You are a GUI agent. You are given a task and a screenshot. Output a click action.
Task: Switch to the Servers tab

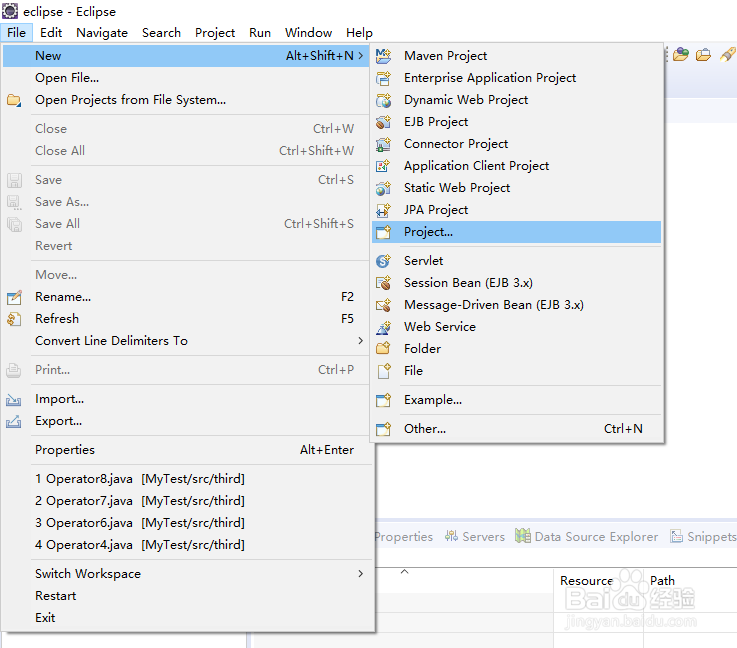pos(475,536)
